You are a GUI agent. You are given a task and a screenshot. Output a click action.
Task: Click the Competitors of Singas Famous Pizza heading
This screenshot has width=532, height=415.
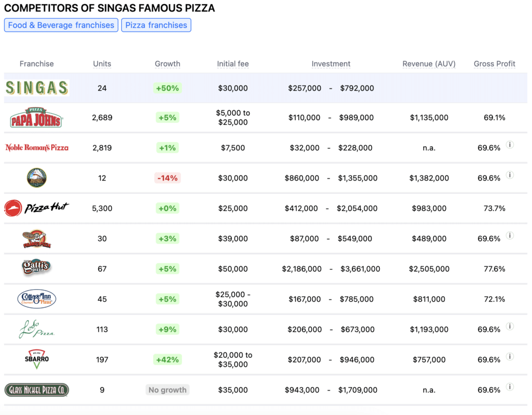pyautogui.click(x=109, y=8)
